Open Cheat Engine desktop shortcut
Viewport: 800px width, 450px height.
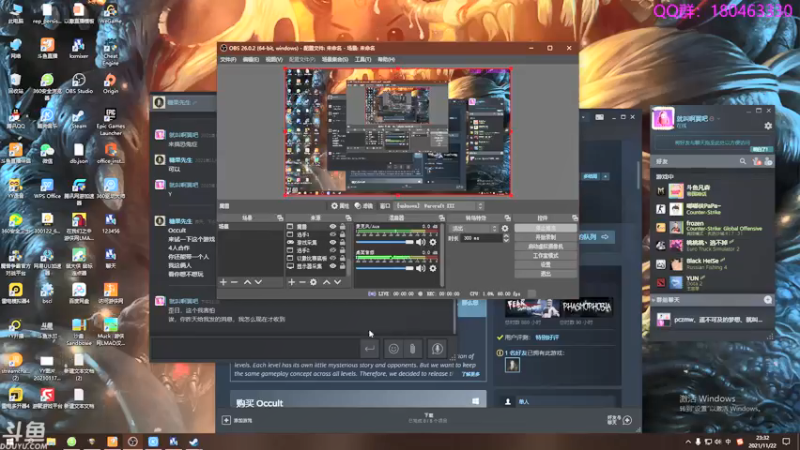coord(110,52)
